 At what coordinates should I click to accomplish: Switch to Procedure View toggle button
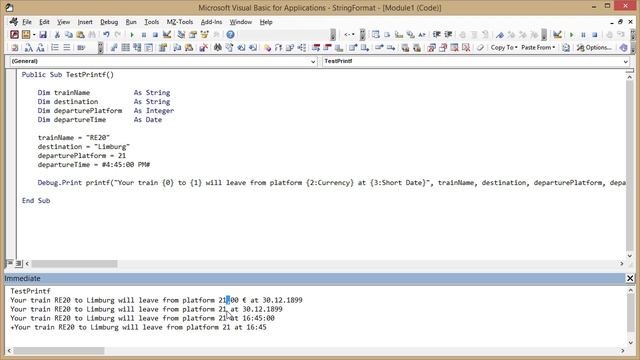point(9,263)
